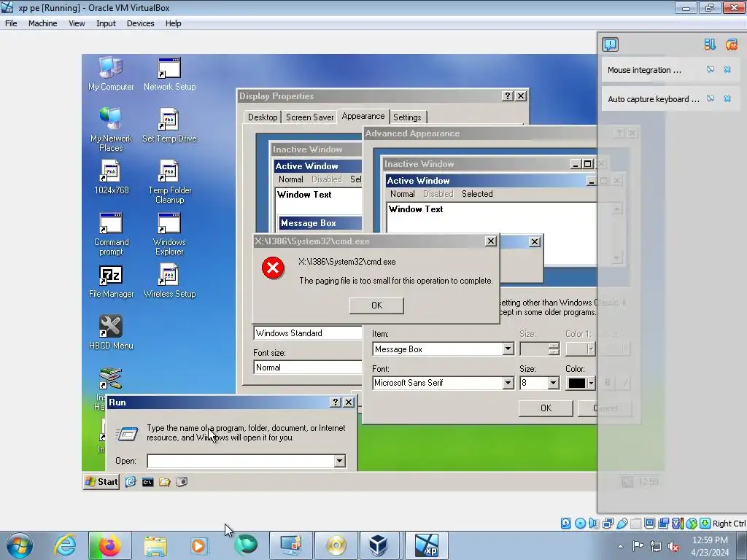The image size is (747, 560).
Task: Open Help menu
Action: click(173, 23)
